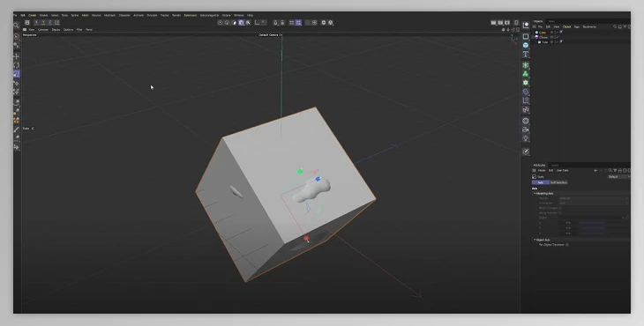Click the Attributes panel filter funnel icon
Screen dimensions: 644x326
(615, 171)
